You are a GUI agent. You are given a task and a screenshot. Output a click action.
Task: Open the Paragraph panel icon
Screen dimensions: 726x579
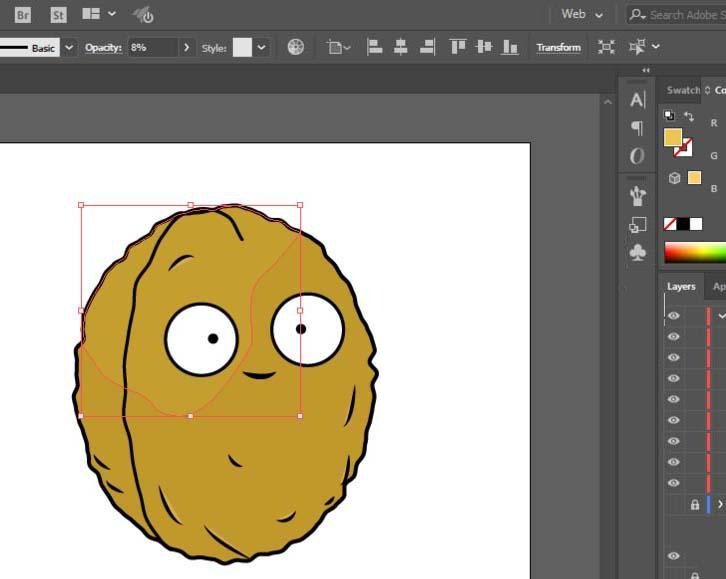point(637,128)
